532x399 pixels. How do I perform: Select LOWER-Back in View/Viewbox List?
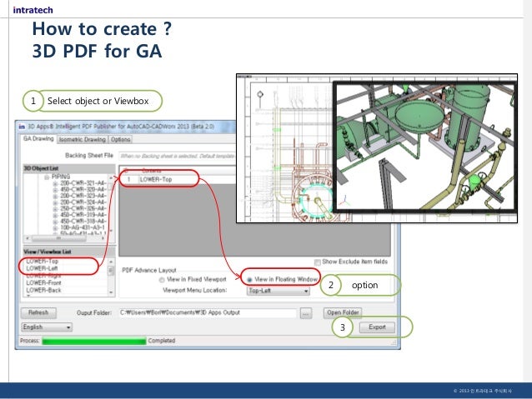pyautogui.click(x=43, y=290)
